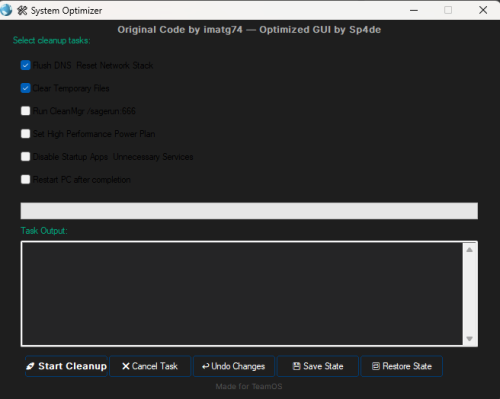Click the X icon on Cancel Task
Viewport: 500px width, 399px height.
126,366
